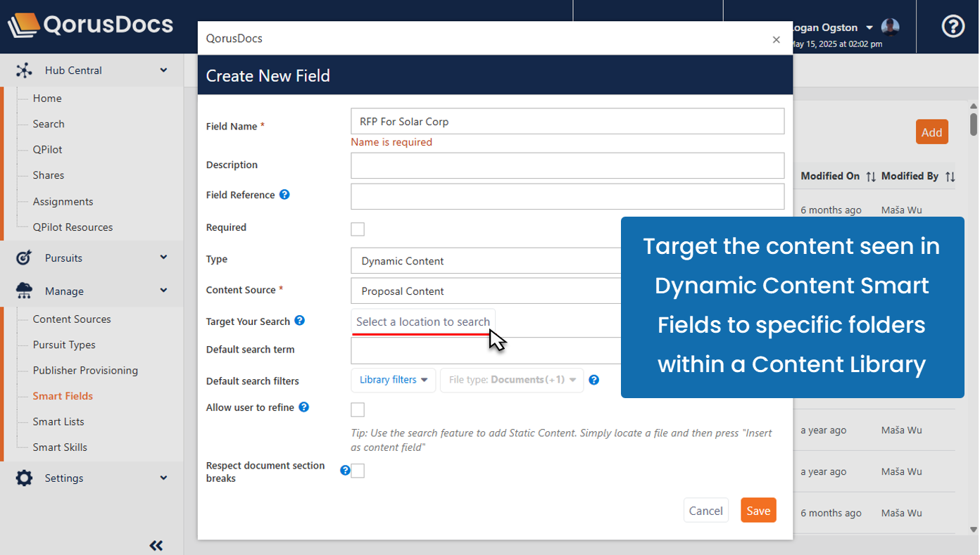The width and height of the screenshot is (980, 555).
Task: Click the scrollbar down arrow
Action: pos(974,530)
